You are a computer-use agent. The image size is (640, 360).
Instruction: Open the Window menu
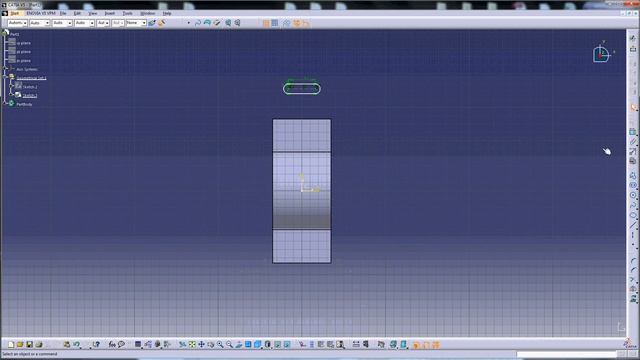[147, 13]
